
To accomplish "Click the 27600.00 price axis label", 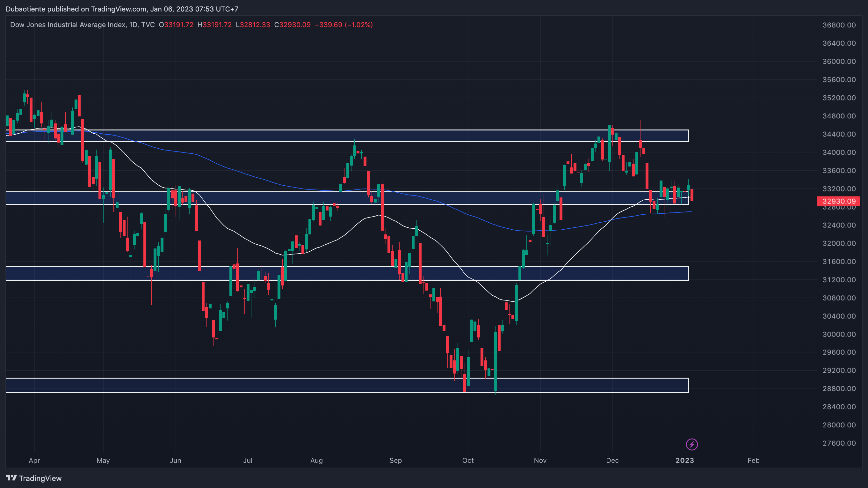I will (839, 443).
